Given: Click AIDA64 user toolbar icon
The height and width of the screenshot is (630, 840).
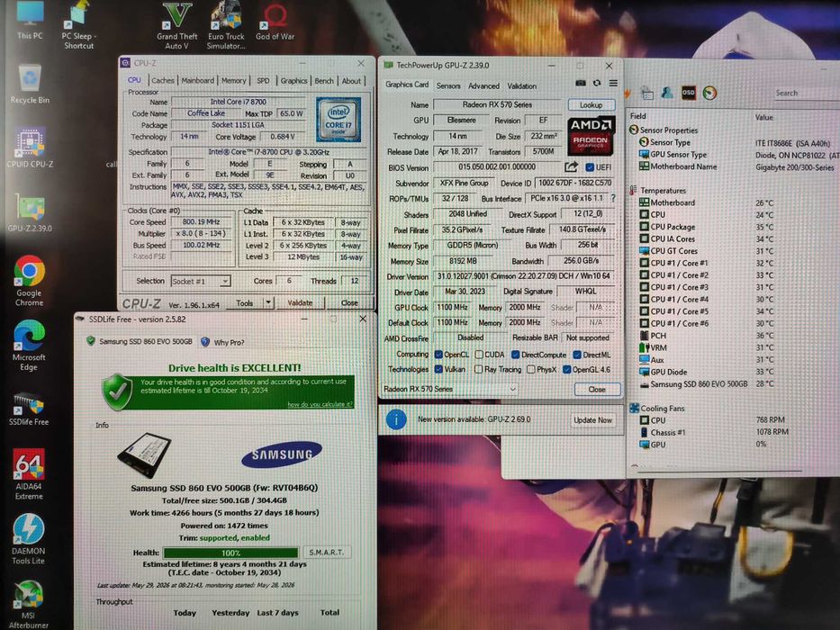Looking at the screenshot, I should 667,93.
